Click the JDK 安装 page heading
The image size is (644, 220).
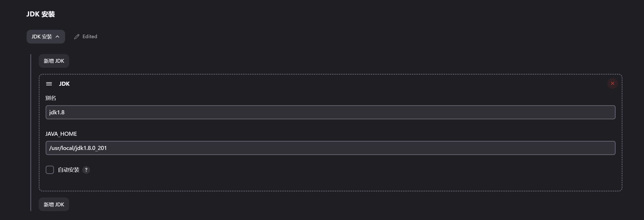(x=41, y=14)
